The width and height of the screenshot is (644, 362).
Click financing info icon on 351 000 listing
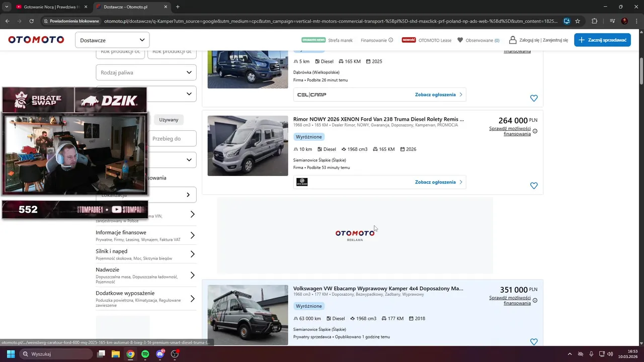coord(535,300)
